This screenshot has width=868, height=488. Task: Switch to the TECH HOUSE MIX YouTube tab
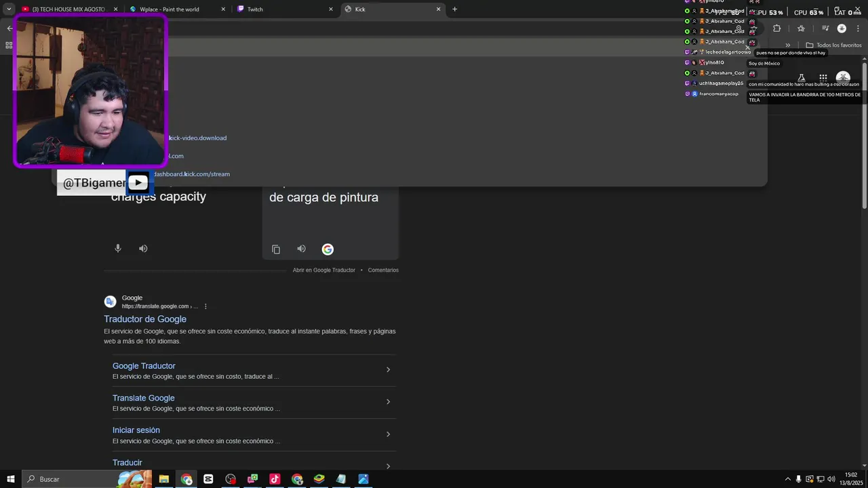(x=68, y=9)
